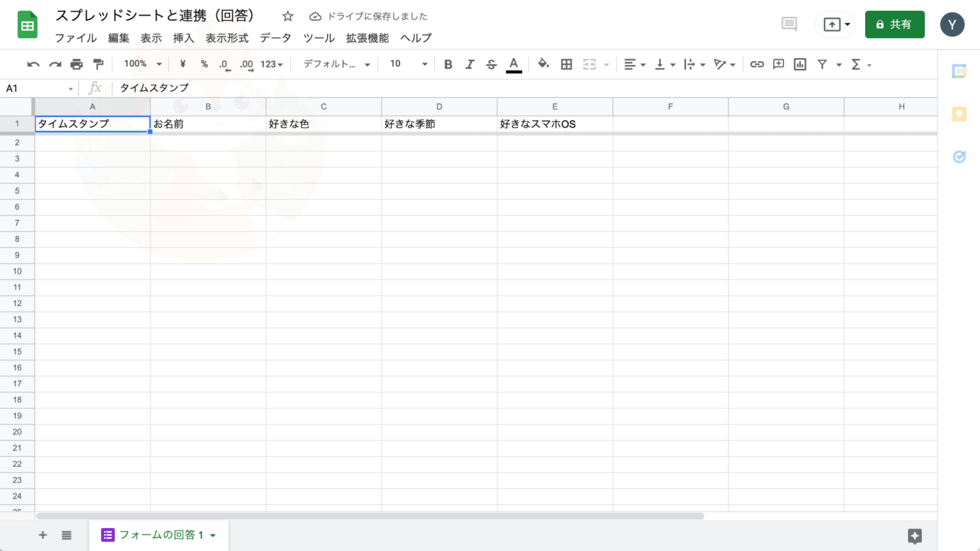The image size is (980, 551).
Task: Star this spreadsheet as favorite
Action: pyautogui.click(x=287, y=16)
